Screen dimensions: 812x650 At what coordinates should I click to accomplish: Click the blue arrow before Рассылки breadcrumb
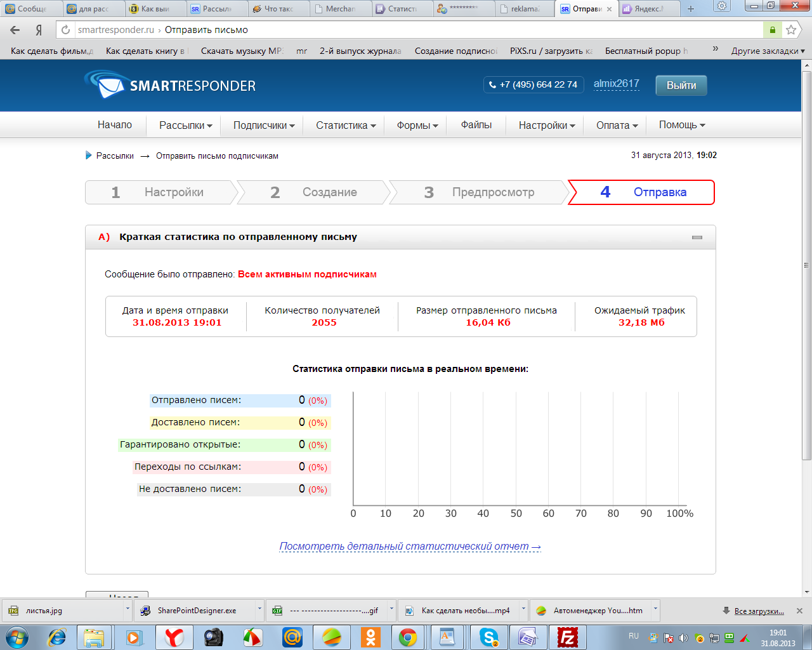tap(89, 156)
